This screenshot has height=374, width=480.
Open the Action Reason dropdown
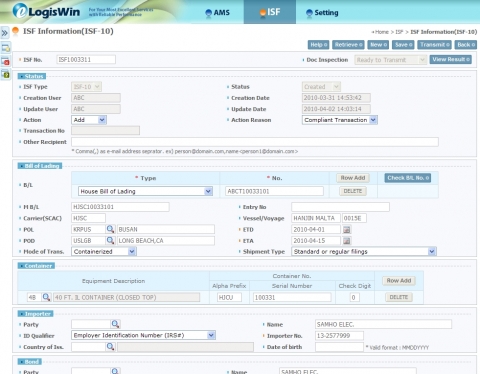pos(340,120)
